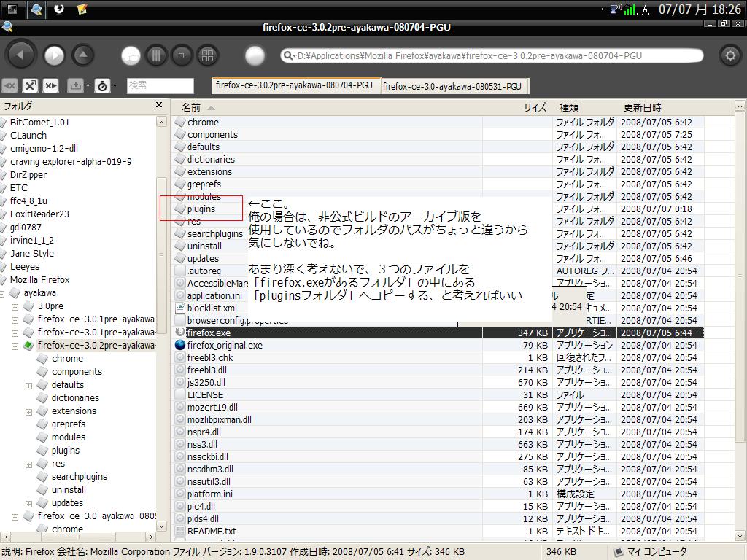Collapse the firefox-ce-3.0.2pre-ayakawa tree node
Image resolution: width=747 pixels, height=560 pixels.
(x=15, y=346)
